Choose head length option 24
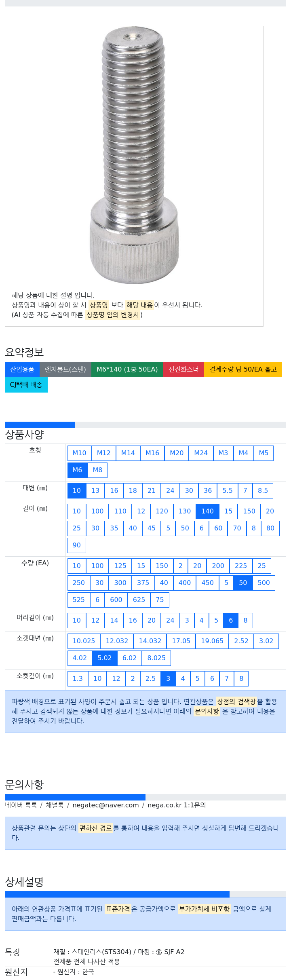The width and height of the screenshot is (291, 980). (170, 621)
